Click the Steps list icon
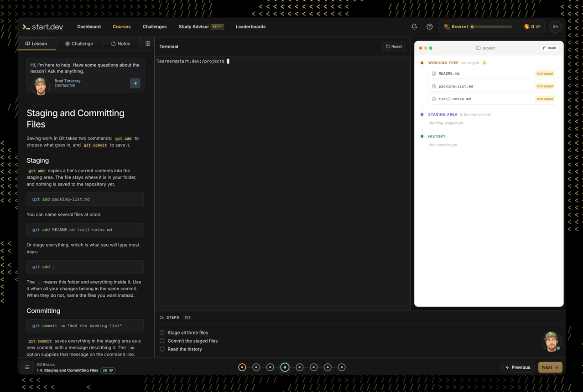583x392 pixels. click(x=161, y=317)
